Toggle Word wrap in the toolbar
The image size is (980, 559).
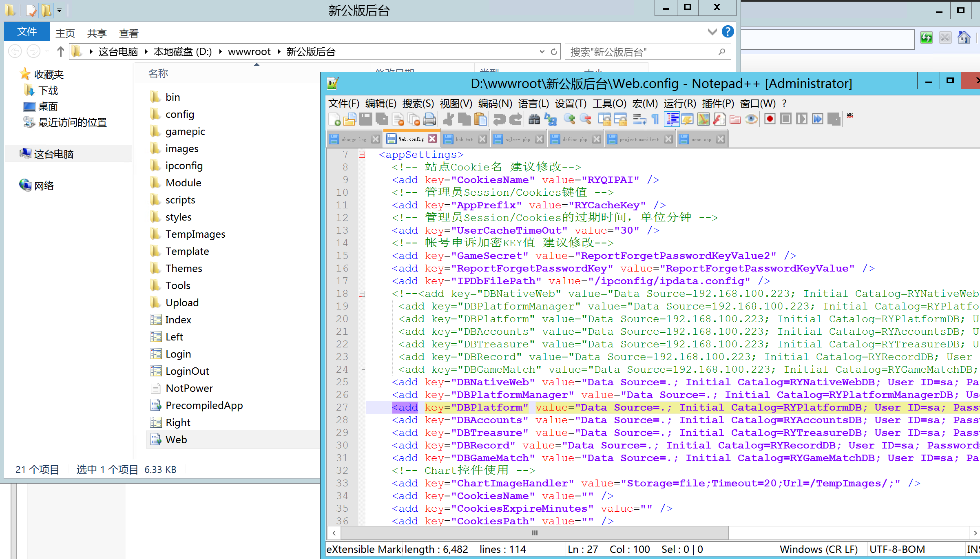[x=639, y=119]
